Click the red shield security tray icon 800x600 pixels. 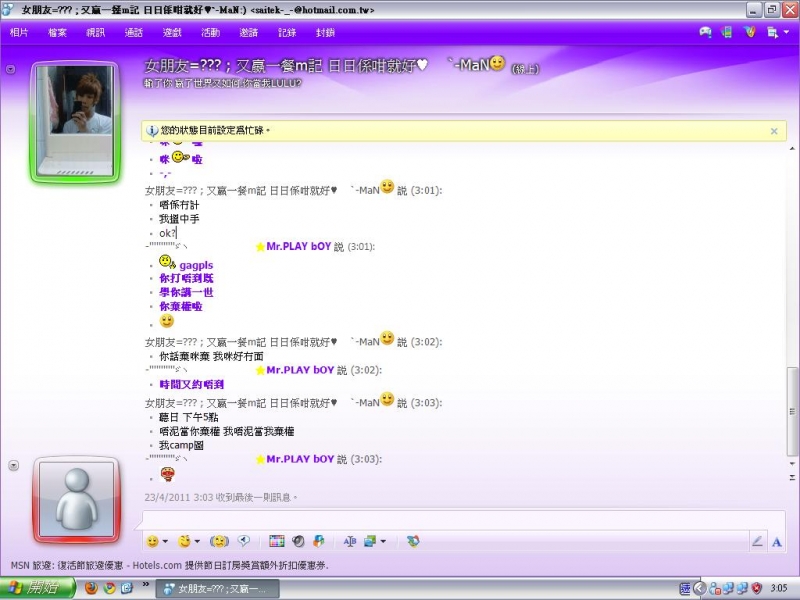click(756, 589)
